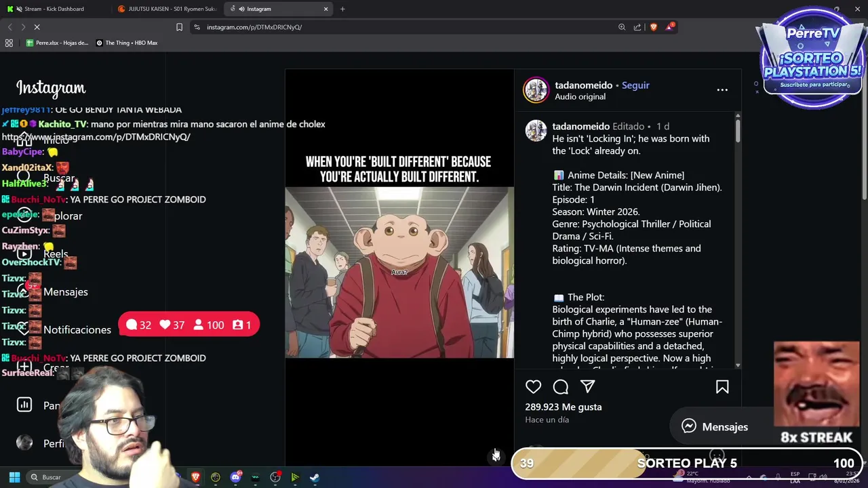Stop page loading with the X button
Image resolution: width=868 pixels, height=488 pixels.
point(37,27)
